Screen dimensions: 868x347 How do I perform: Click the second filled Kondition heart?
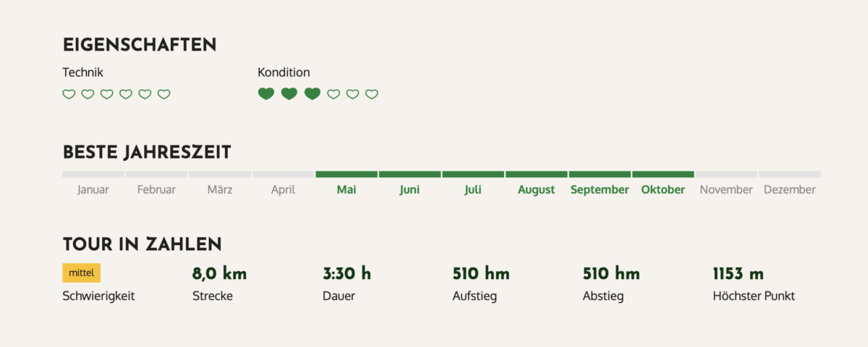click(289, 94)
